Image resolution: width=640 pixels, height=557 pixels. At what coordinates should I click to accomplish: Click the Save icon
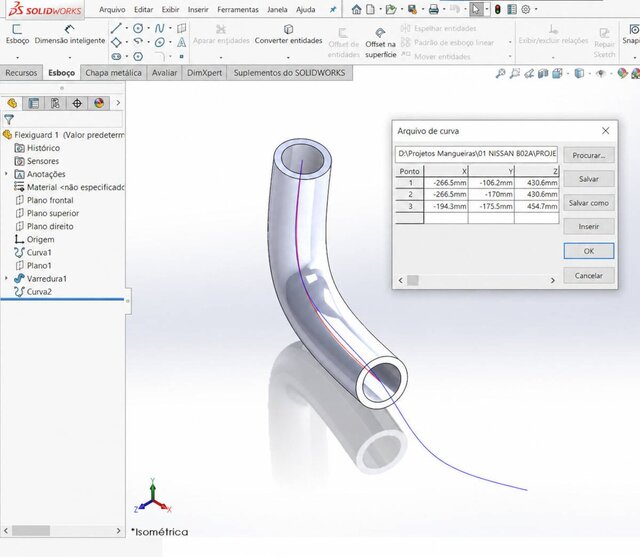(x=412, y=9)
